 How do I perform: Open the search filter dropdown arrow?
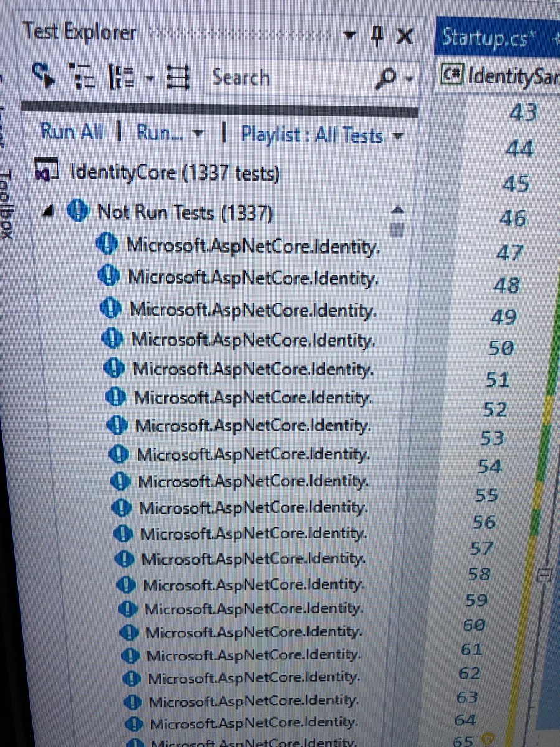[x=409, y=80]
